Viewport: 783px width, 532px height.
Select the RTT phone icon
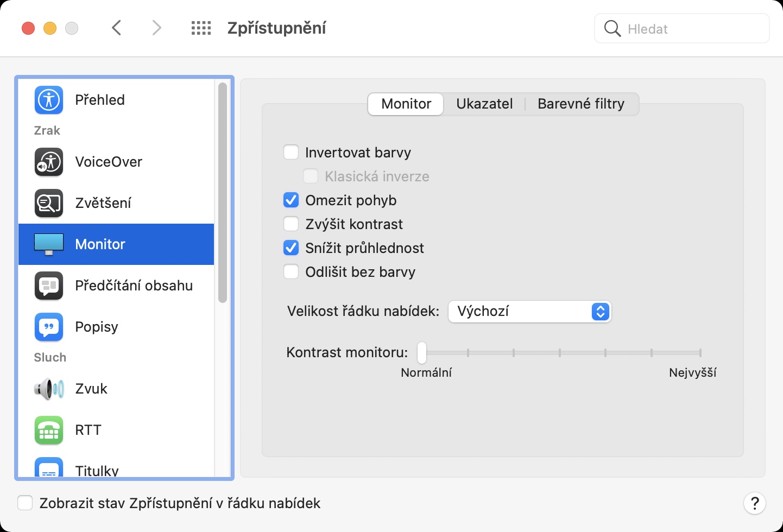coord(49,430)
